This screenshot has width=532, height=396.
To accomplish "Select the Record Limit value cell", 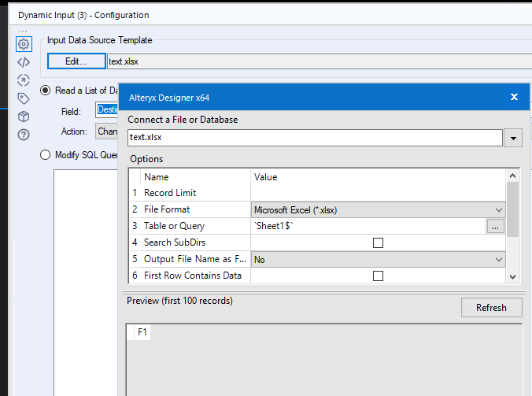I will pos(378,193).
